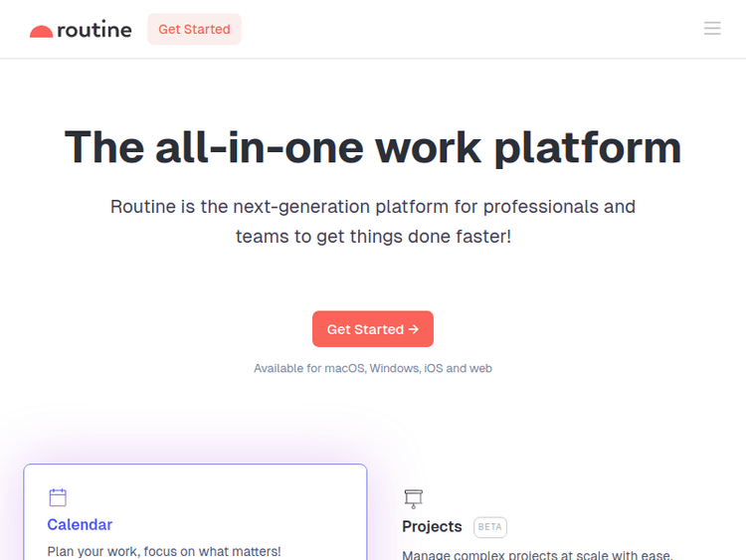
Task: Click "Manage complex projects at scale" description
Action: (537, 554)
